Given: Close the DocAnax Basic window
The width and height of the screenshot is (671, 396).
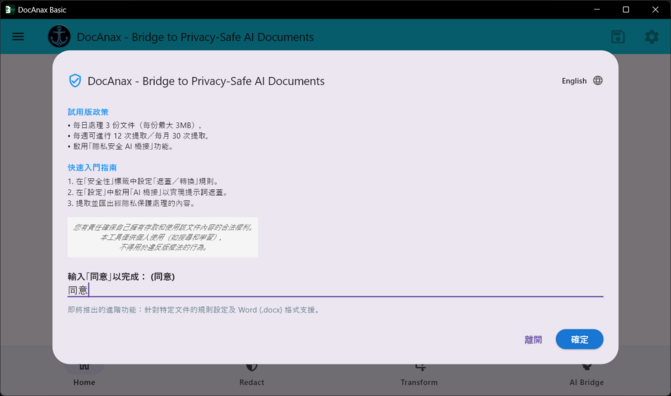Looking at the screenshot, I should 655,9.
